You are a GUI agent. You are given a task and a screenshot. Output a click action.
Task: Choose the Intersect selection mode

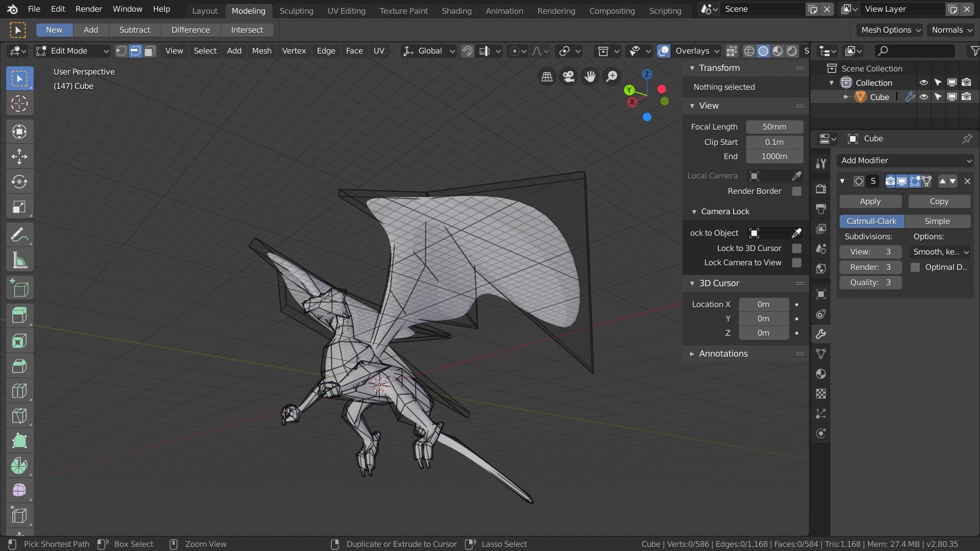(247, 30)
